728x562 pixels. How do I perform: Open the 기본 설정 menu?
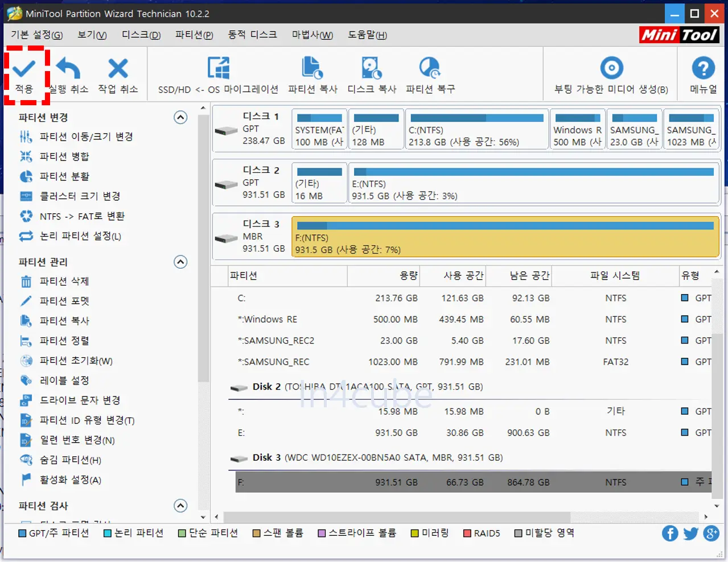(x=37, y=35)
